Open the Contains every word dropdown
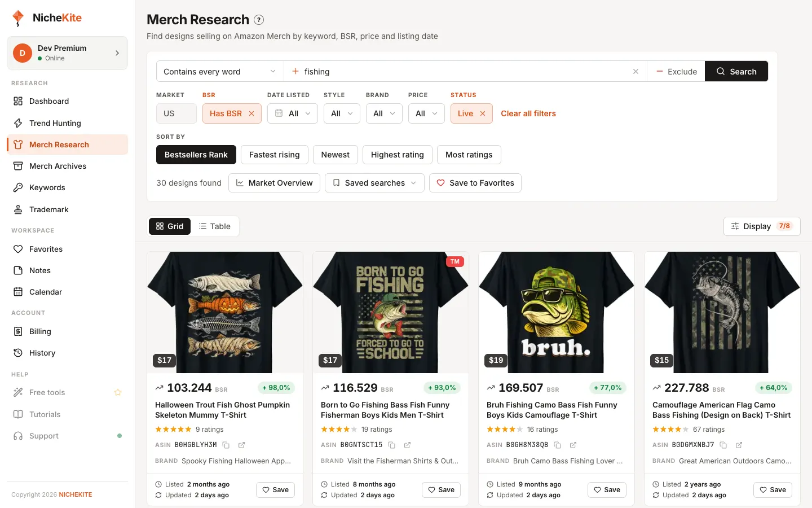812x508 pixels. point(220,72)
